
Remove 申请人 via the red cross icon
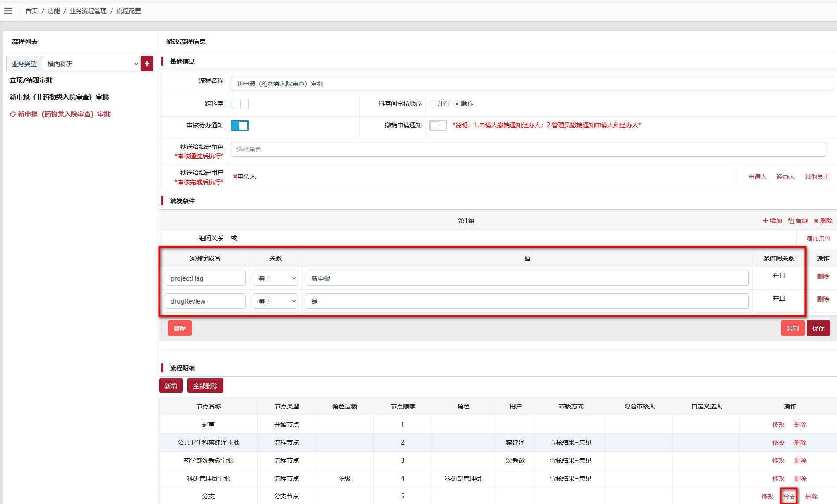[235, 176]
